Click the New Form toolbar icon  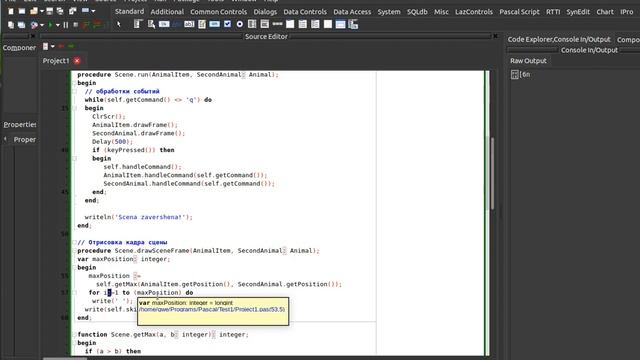point(22,11)
